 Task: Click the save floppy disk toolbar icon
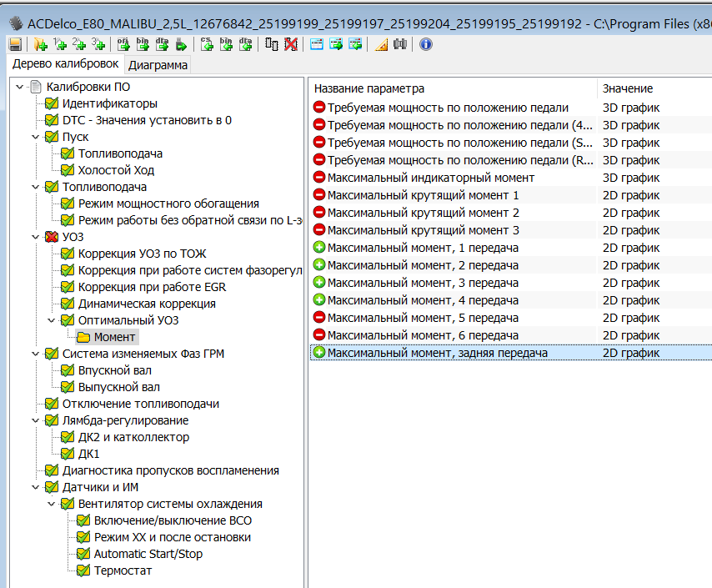[15, 44]
